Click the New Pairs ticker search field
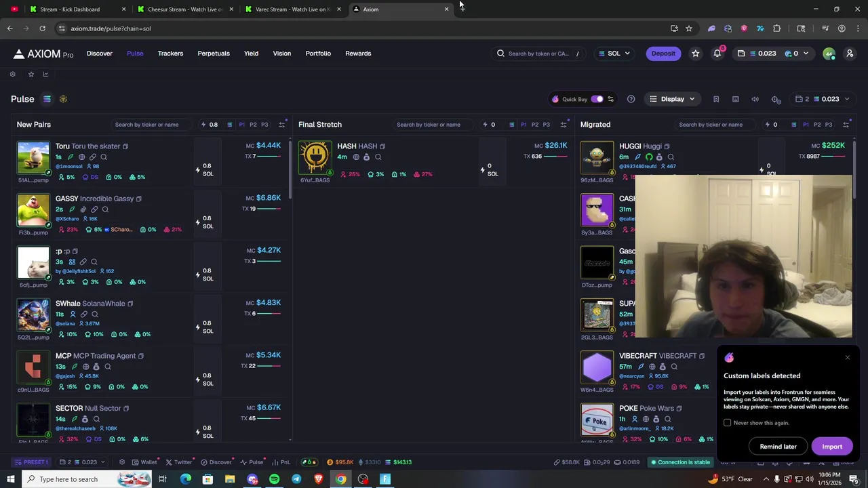 pyautogui.click(x=151, y=125)
